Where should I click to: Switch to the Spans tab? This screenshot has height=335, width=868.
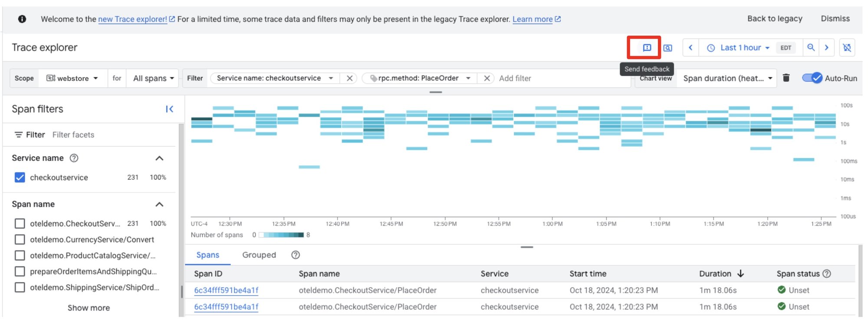(208, 255)
